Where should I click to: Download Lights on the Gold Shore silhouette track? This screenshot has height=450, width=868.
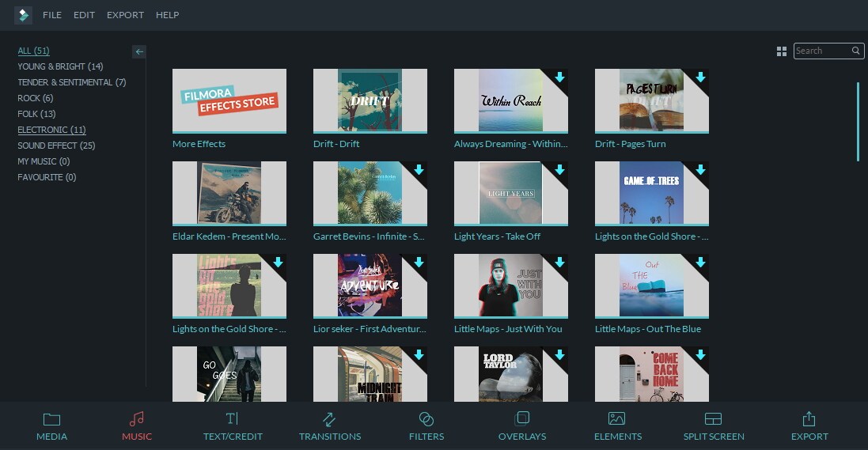pyautogui.click(x=278, y=262)
